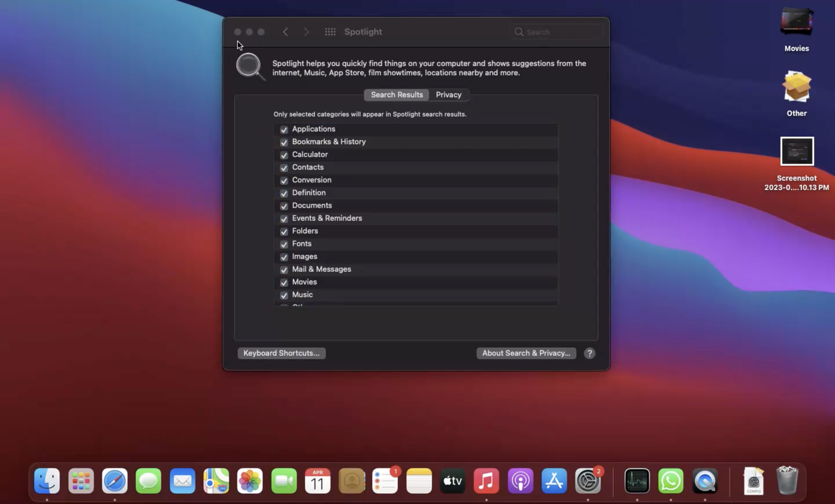Open Calendar showing APR 11
Viewport: 835px width, 504px height.
point(317,481)
